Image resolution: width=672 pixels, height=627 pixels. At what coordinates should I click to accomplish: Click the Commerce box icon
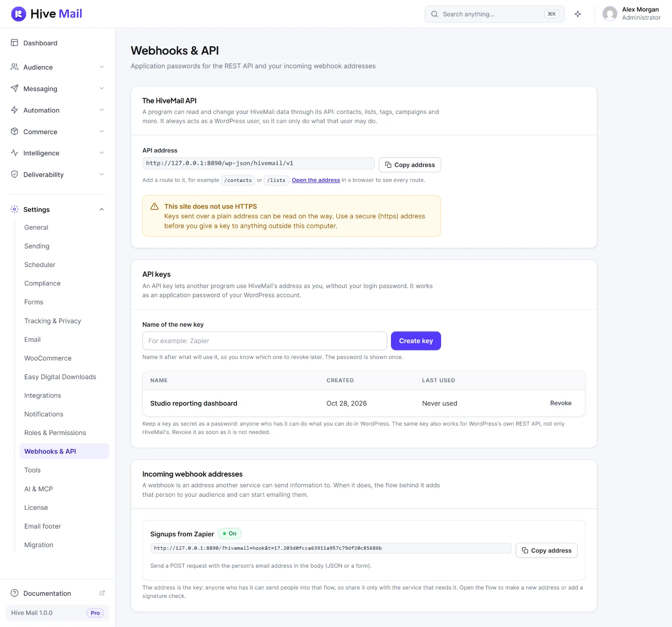click(14, 131)
